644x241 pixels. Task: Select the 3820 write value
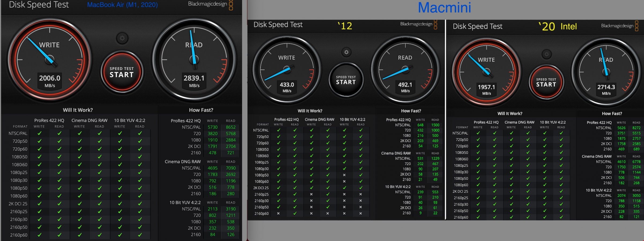pos(213,134)
